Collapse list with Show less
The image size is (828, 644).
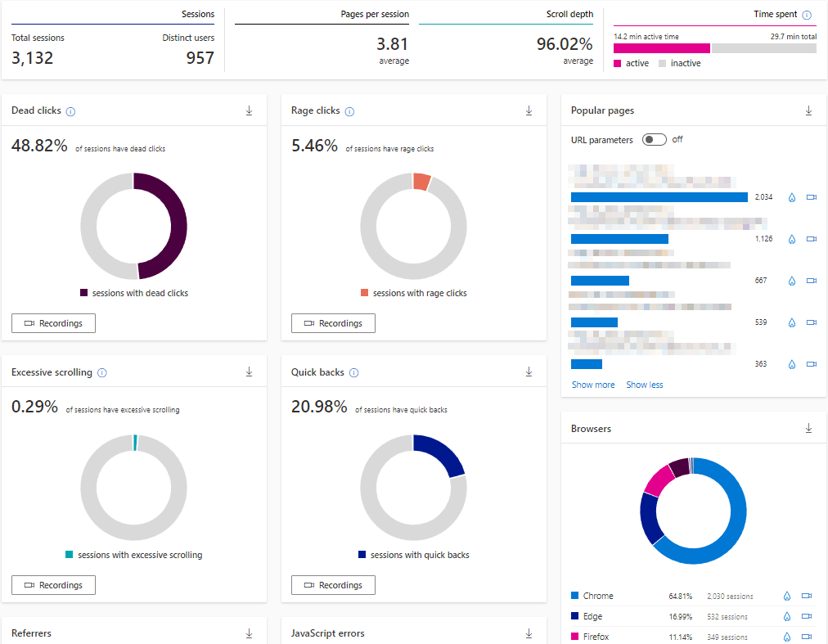(645, 385)
